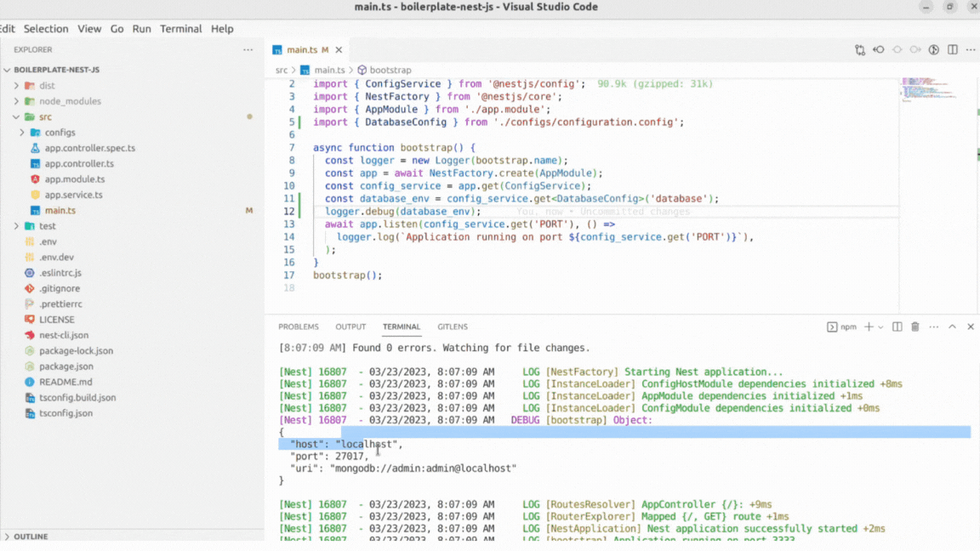
Task: Open the View menu
Action: pyautogui.click(x=89, y=29)
